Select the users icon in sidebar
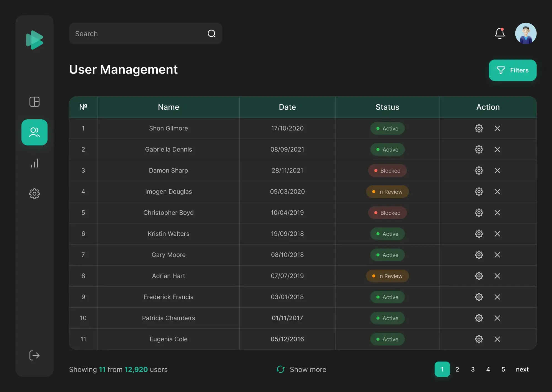552x392 pixels. [34, 132]
